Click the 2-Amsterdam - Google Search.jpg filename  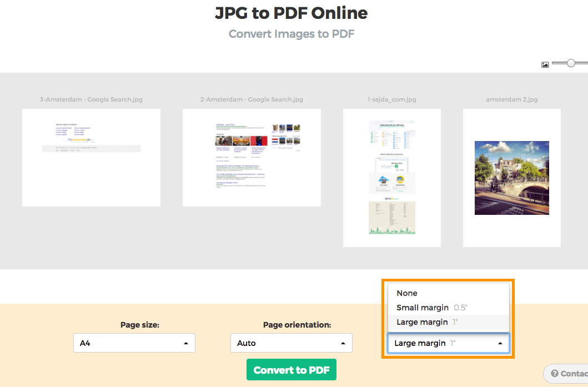pyautogui.click(x=252, y=100)
